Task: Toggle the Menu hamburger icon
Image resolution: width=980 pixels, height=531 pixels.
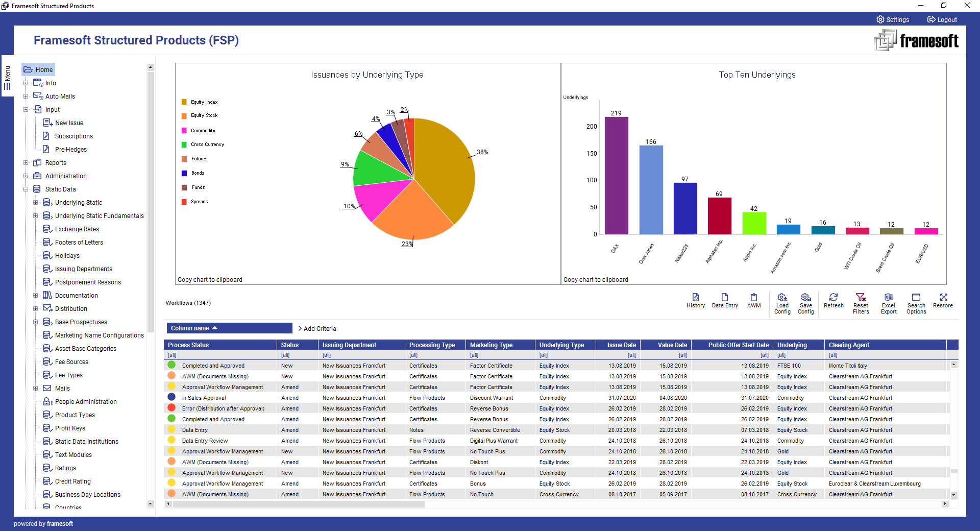Action: tap(7, 86)
